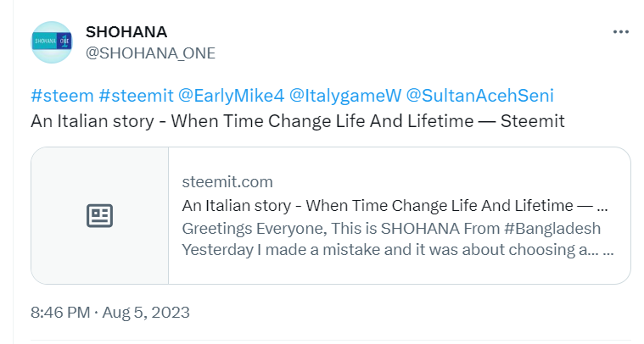Visit the @ItalygameW mention
The image size is (644, 344).
pyautogui.click(x=345, y=96)
